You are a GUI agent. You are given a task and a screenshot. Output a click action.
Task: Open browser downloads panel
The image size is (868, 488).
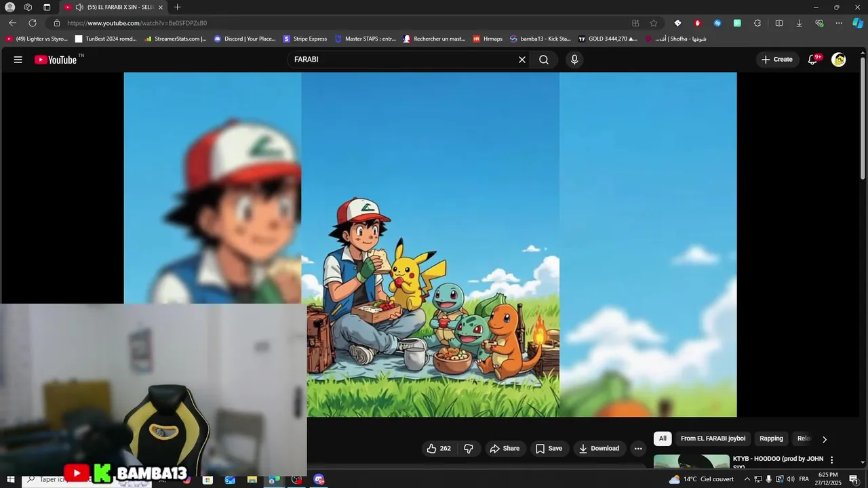[799, 23]
